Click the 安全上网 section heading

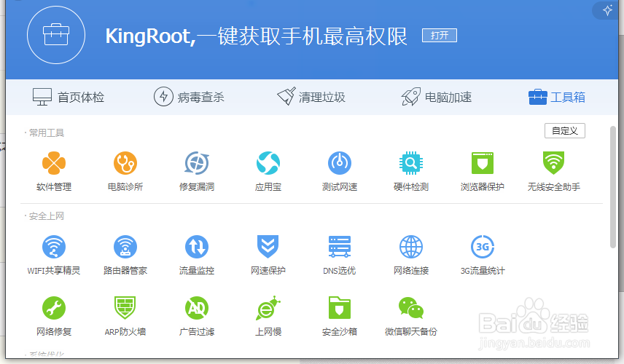coord(46,216)
